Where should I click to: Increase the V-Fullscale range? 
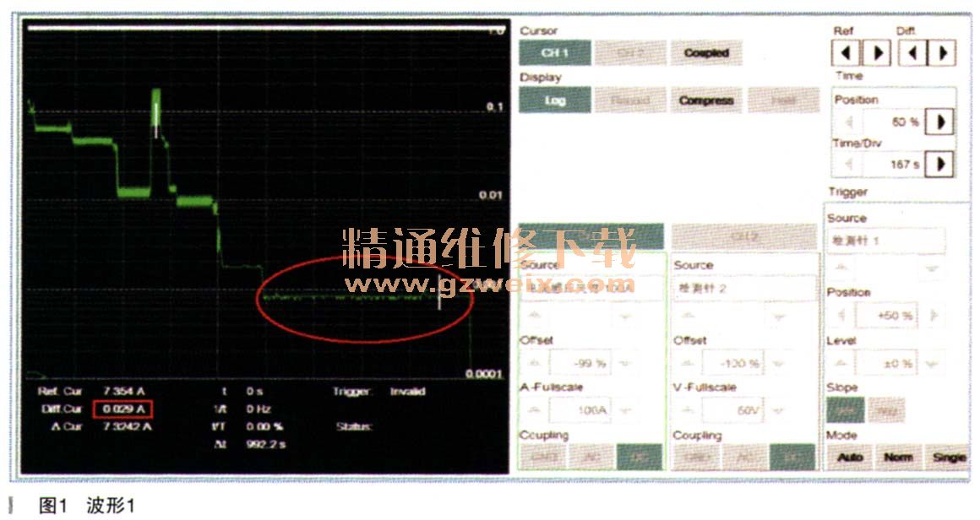point(689,410)
